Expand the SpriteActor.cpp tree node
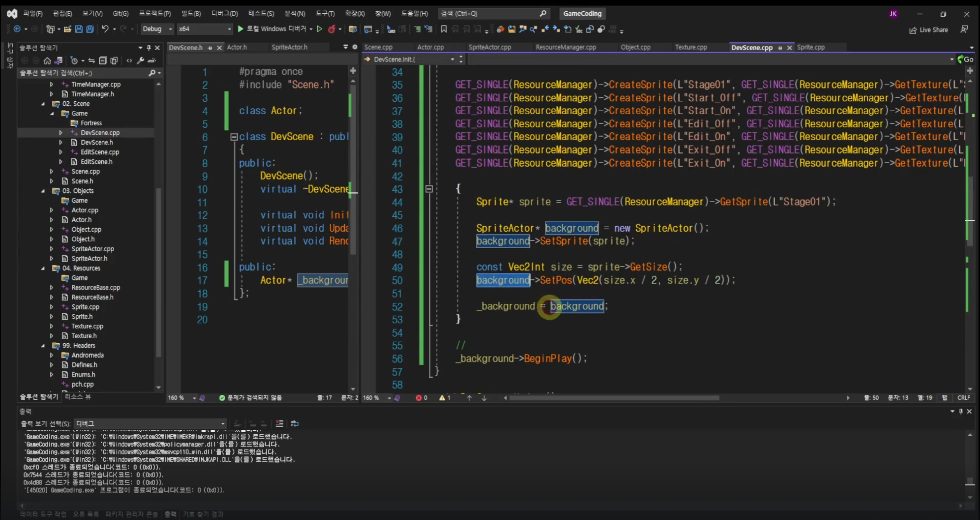The height and width of the screenshot is (520, 980). [52, 249]
